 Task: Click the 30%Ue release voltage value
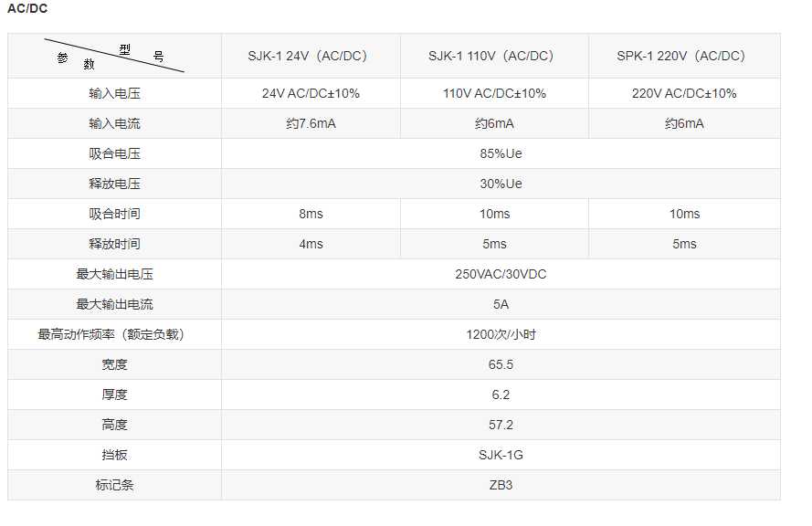click(501, 184)
